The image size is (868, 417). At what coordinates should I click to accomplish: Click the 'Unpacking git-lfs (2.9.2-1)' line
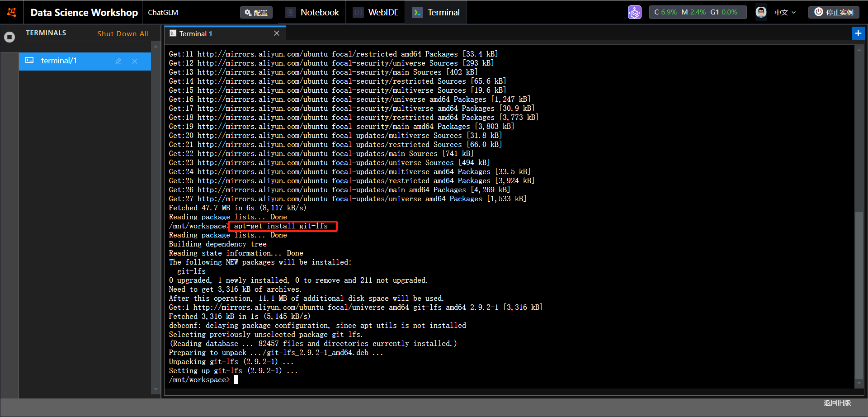[x=231, y=362]
